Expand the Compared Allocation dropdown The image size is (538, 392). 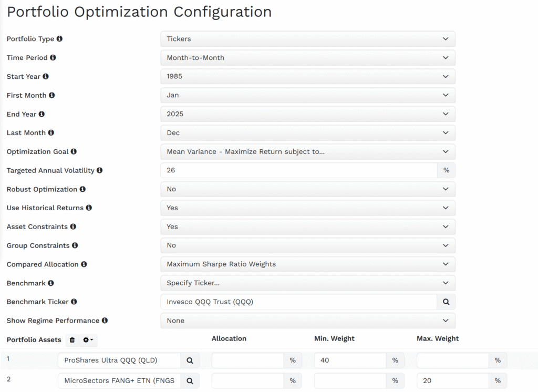[x=307, y=264]
